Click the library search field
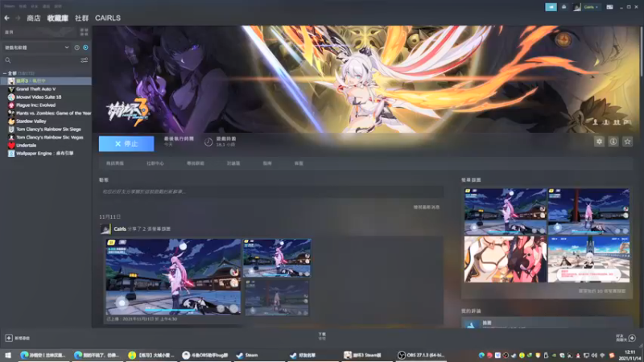This screenshot has width=644, height=362. coord(41,60)
